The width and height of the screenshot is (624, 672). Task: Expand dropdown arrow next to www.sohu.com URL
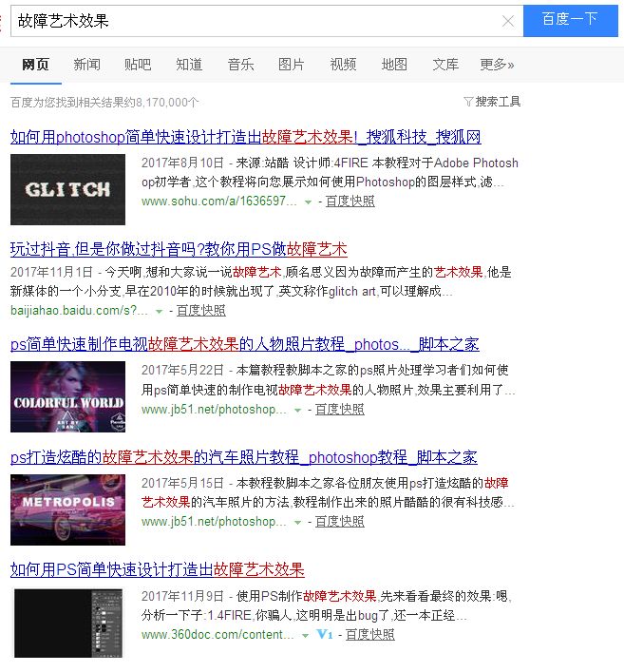[308, 202]
